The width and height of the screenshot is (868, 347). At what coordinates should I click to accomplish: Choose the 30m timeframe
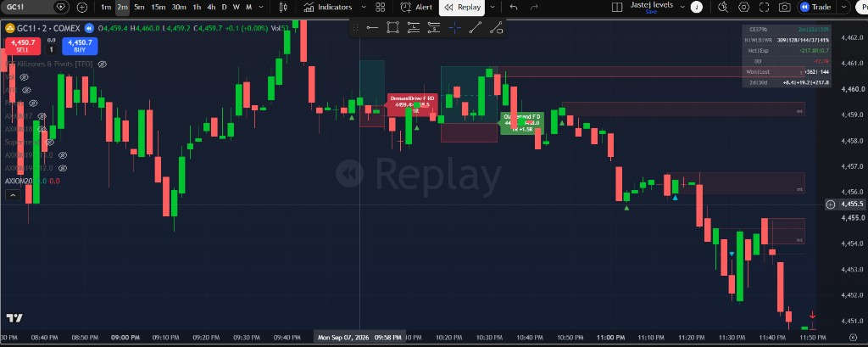point(179,7)
